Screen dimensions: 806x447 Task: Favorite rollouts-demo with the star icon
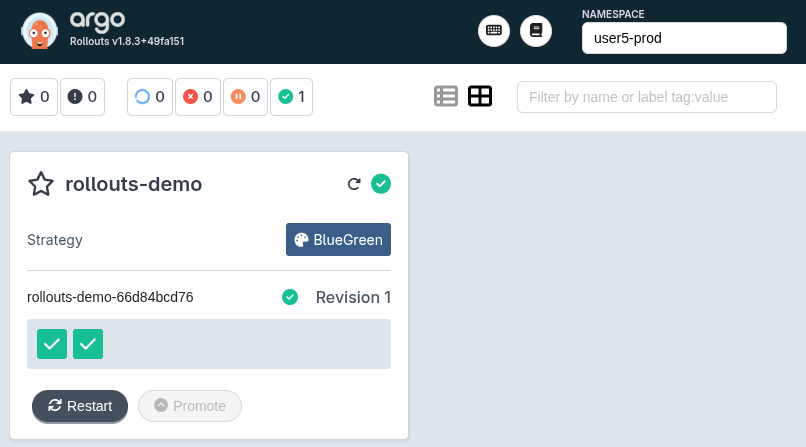pyautogui.click(x=40, y=184)
